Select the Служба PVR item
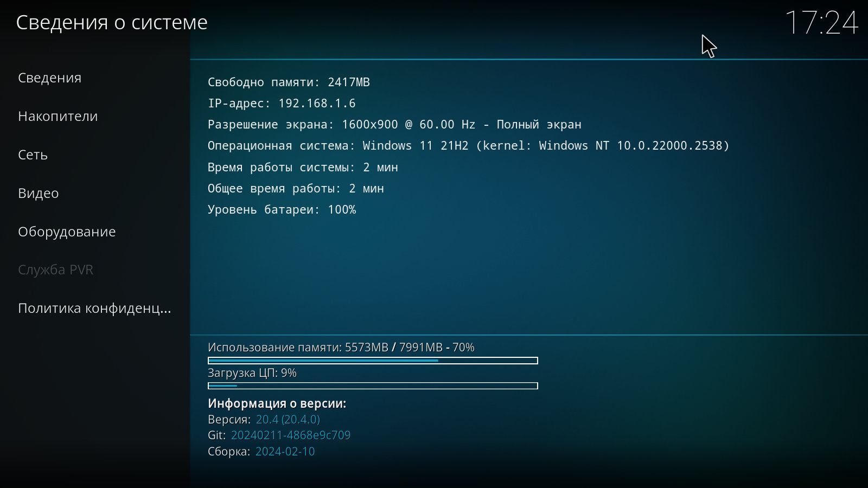Image resolution: width=868 pixels, height=488 pixels. coord(55,269)
